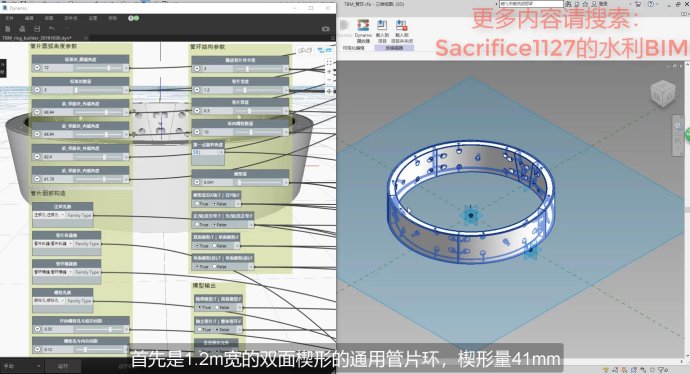Expand settings chevron on slider valued 62.4

coord(37,157)
